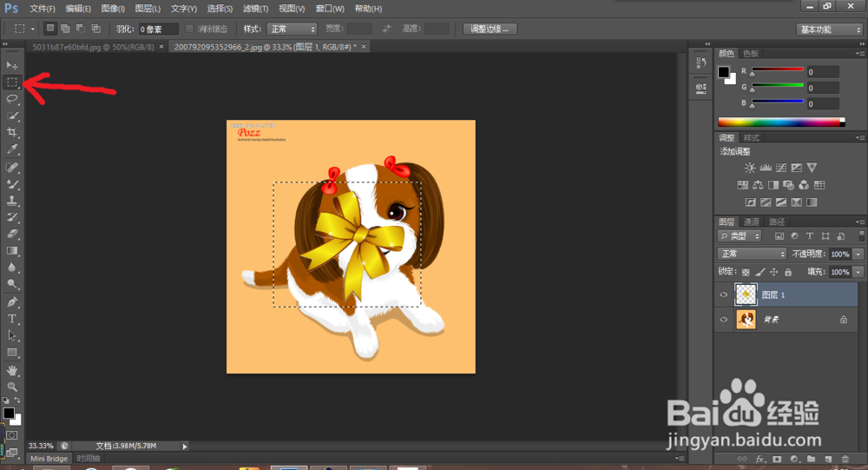Toggle layer filtering switch
The height and width of the screenshot is (470, 868).
(x=861, y=236)
